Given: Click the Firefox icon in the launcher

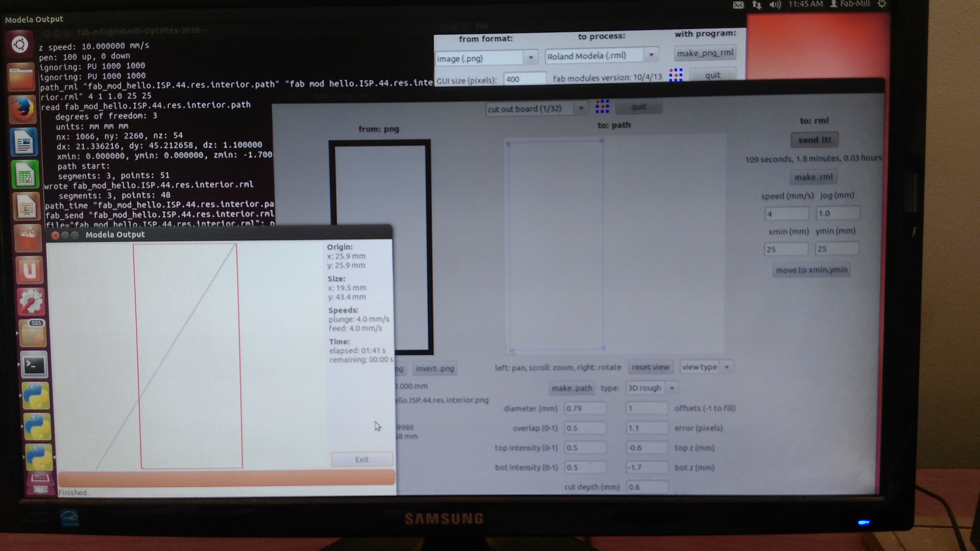Looking at the screenshot, I should (x=23, y=109).
